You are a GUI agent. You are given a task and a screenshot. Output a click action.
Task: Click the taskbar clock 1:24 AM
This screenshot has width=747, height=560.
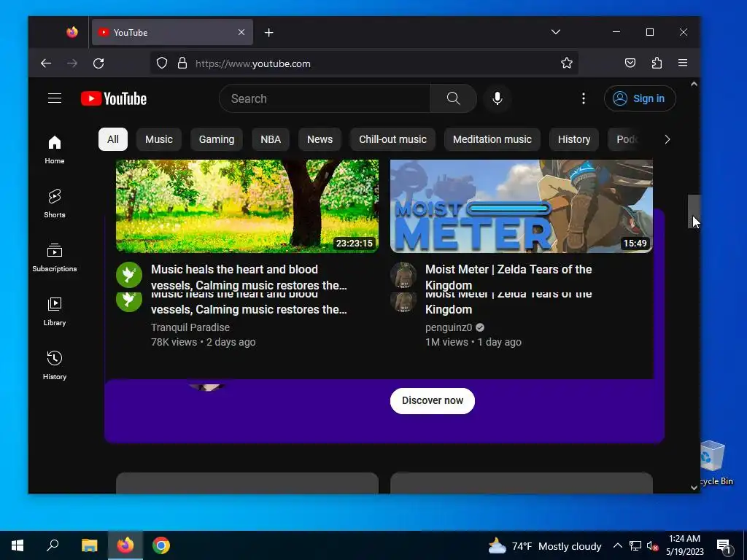pyautogui.click(x=684, y=545)
